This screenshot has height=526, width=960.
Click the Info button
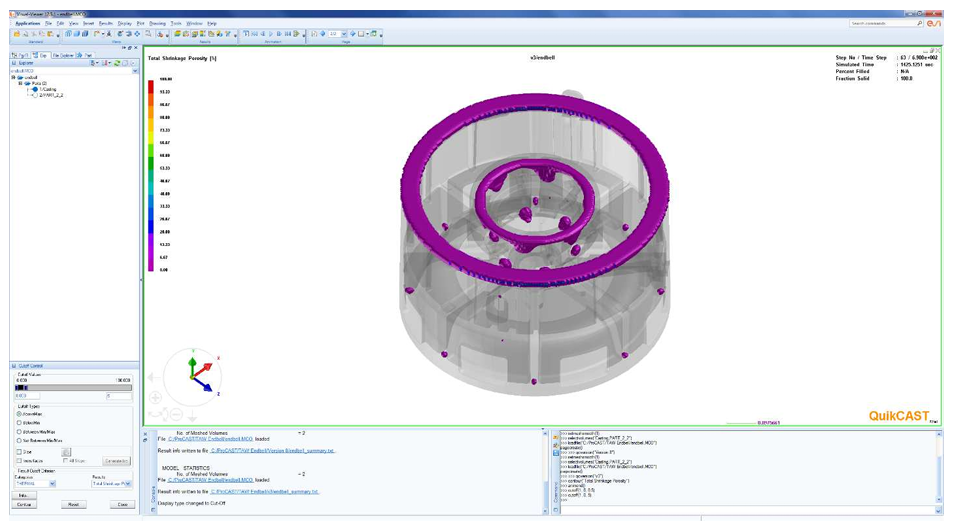(24, 495)
